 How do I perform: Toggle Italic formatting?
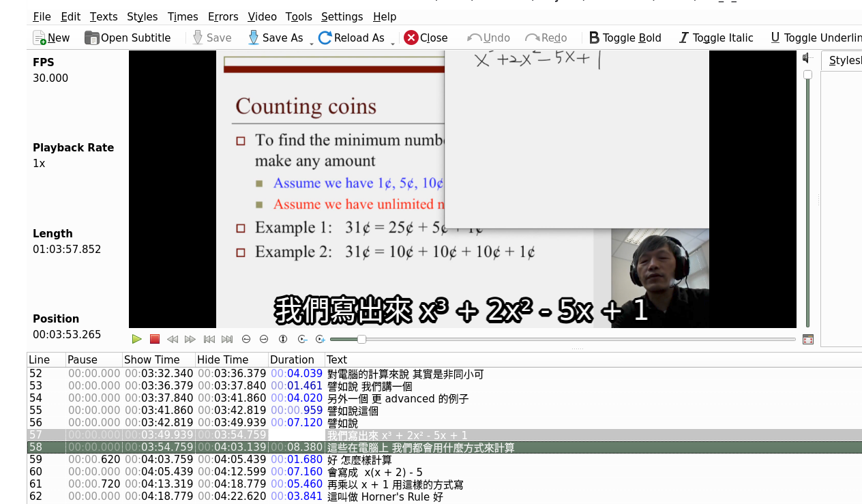[x=715, y=38]
